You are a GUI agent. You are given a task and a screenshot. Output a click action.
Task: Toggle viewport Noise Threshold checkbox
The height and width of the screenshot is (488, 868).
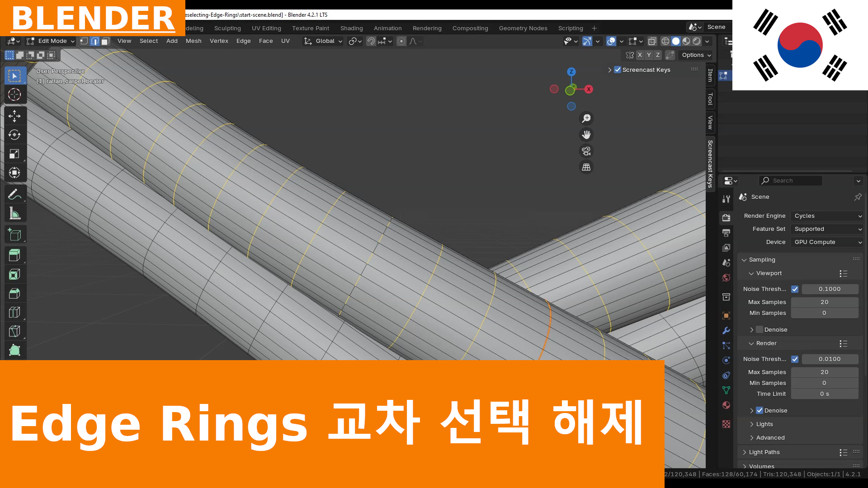pos(795,289)
